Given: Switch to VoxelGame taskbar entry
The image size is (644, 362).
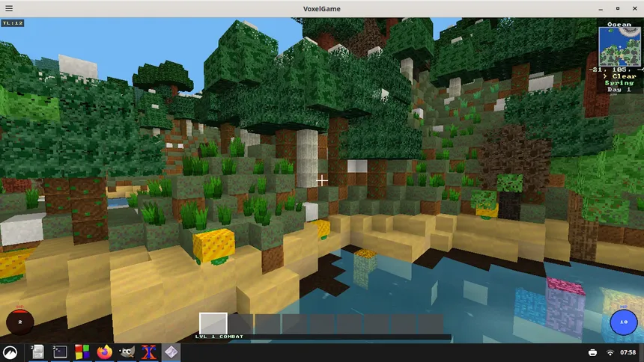Looking at the screenshot, I should (x=171, y=352).
